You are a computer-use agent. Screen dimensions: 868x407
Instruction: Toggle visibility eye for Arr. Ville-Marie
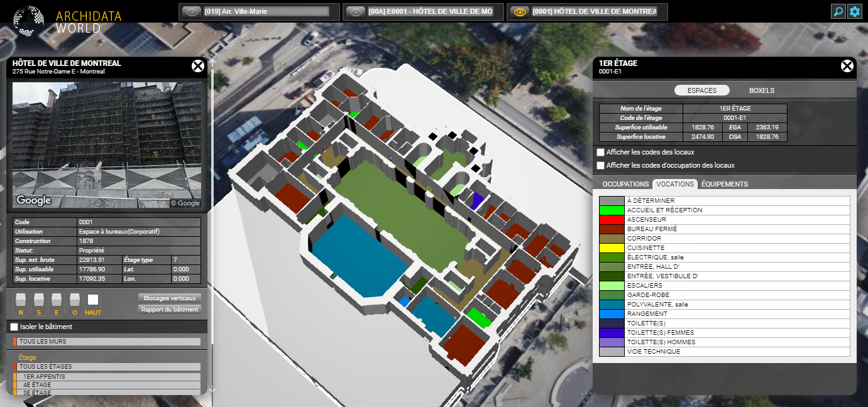tap(191, 11)
